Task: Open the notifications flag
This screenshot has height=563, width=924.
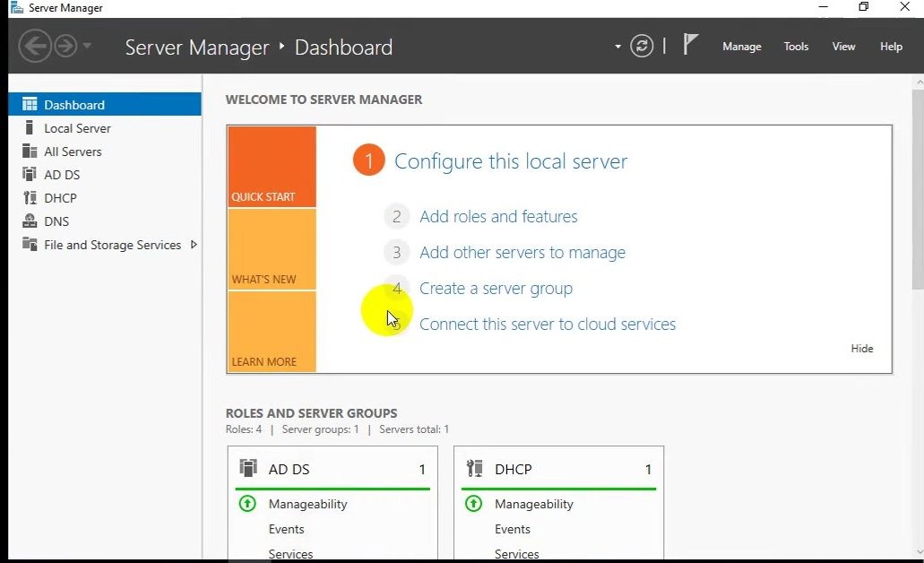Action: (x=690, y=44)
